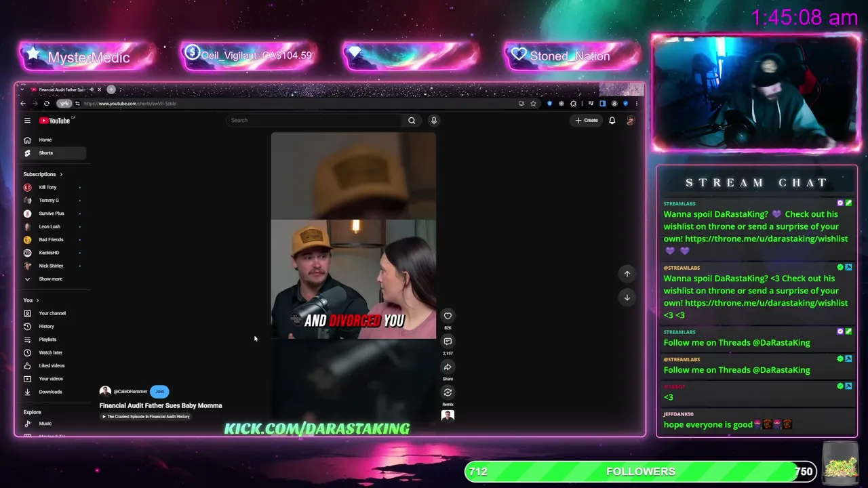Open the browser extensions puzzle icon
The image size is (868, 488).
point(574,104)
